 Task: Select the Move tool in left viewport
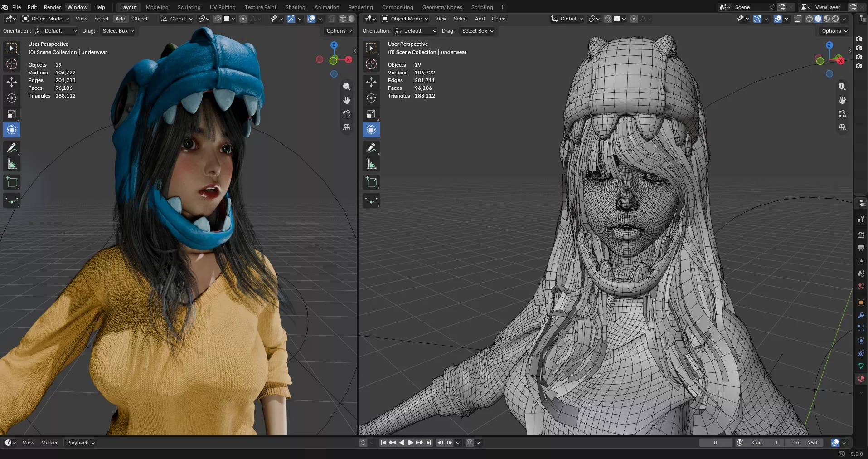12,82
